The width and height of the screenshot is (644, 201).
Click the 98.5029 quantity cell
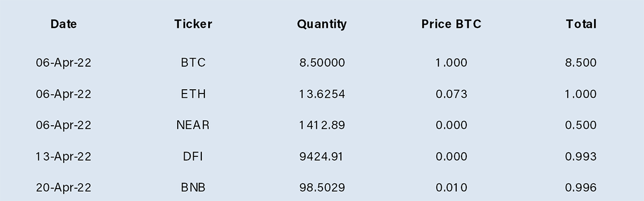click(x=322, y=188)
